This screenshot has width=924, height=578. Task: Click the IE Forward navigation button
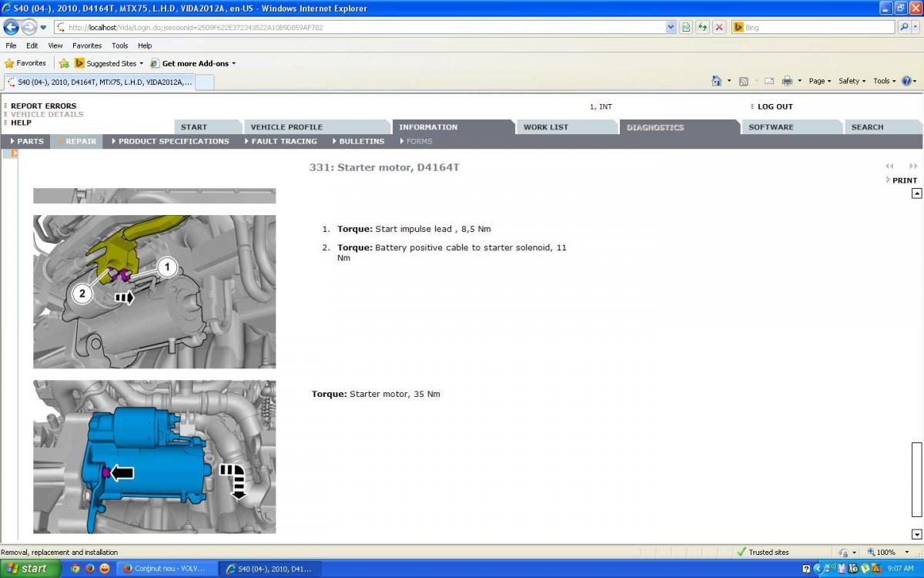28,27
